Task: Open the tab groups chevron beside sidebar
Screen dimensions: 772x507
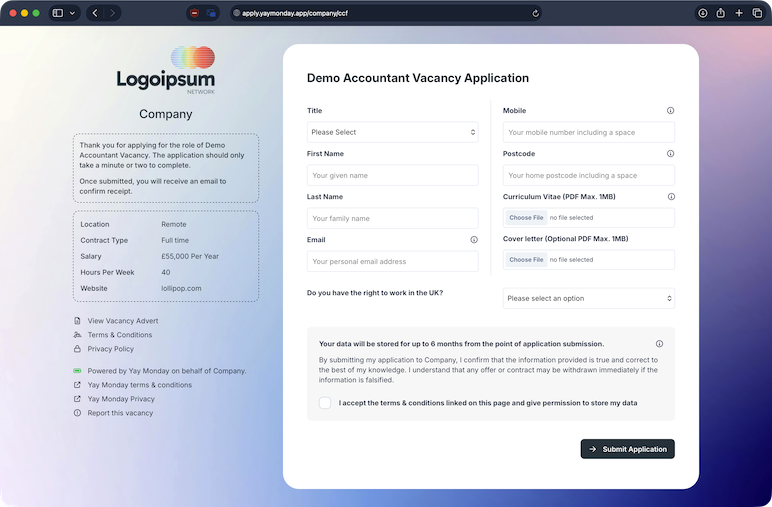Action: click(x=73, y=13)
